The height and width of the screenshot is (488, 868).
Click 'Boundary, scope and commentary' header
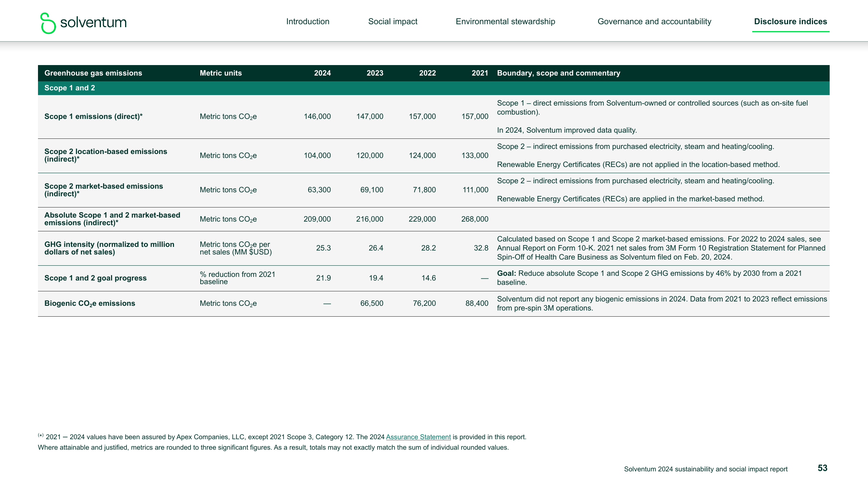click(558, 73)
